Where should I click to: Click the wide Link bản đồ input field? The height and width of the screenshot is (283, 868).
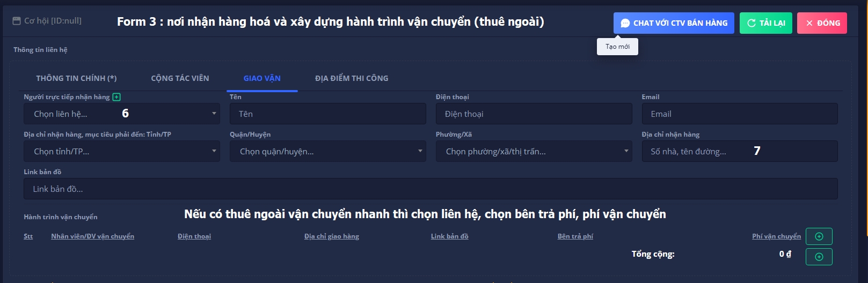coord(430,189)
